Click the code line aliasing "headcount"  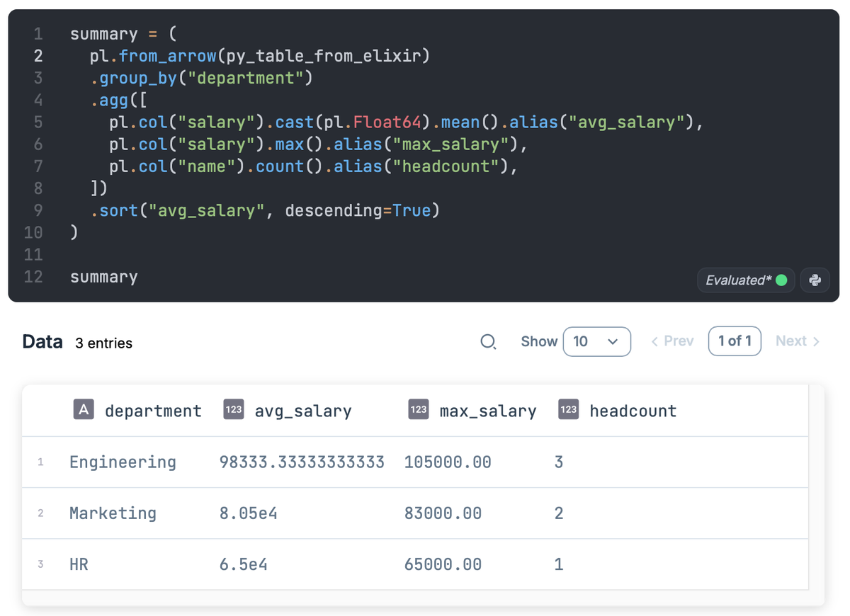pyautogui.click(x=313, y=166)
